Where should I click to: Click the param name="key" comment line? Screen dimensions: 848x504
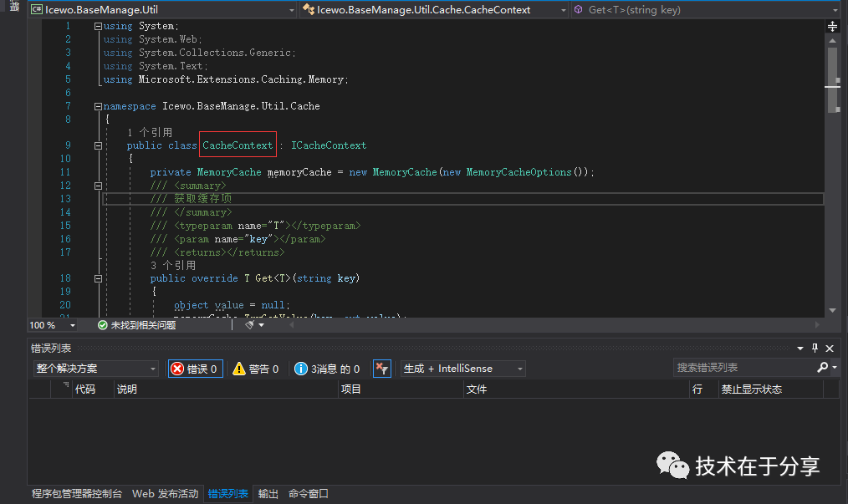[238, 239]
